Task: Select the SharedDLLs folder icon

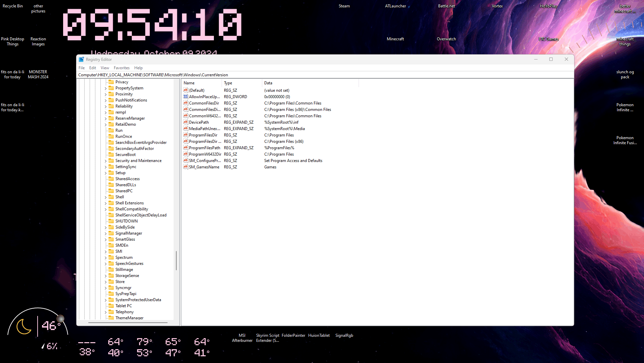Action: pos(111,185)
